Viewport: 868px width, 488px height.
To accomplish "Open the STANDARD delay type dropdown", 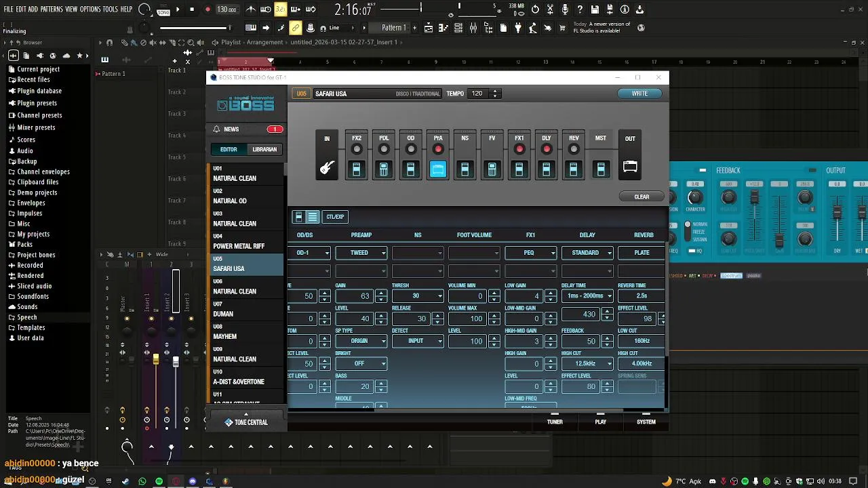I will [x=587, y=253].
